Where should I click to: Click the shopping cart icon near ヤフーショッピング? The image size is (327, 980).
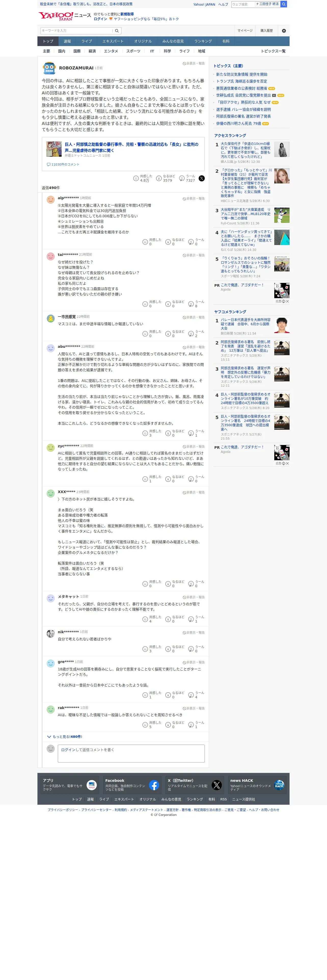pos(111,19)
